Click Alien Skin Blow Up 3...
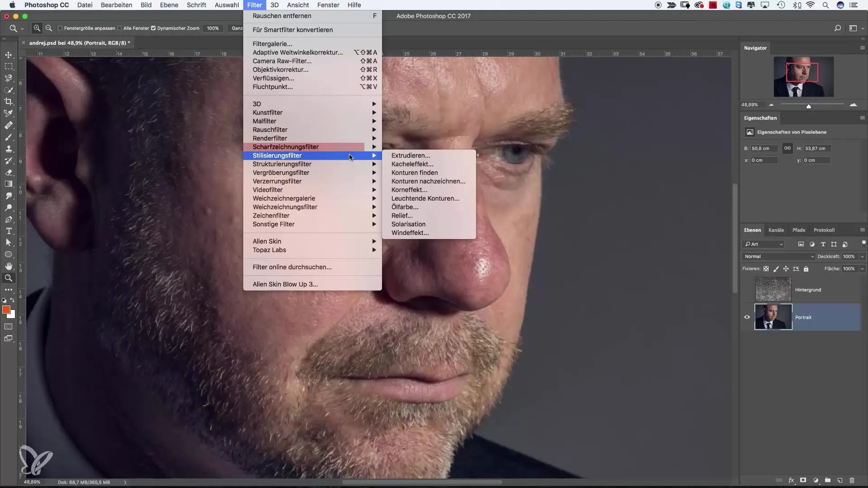The height and width of the screenshot is (488, 868). tap(312, 284)
